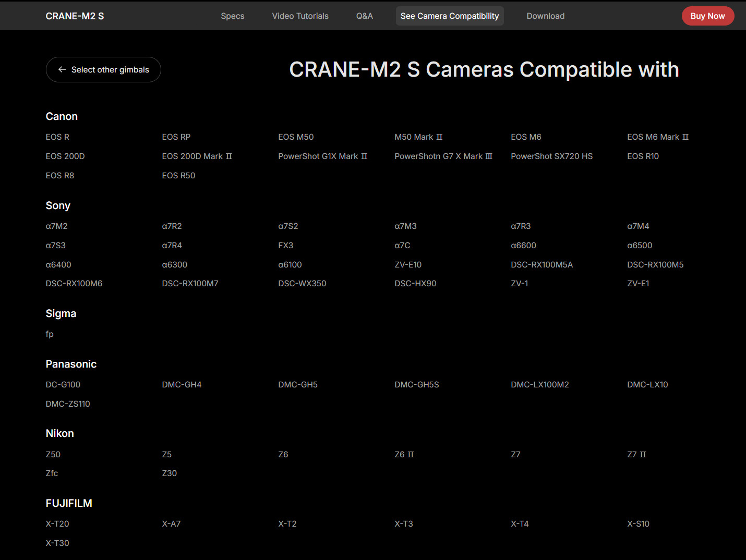Choose Canon EOS R10
The width and height of the screenshot is (746, 560).
[643, 156]
